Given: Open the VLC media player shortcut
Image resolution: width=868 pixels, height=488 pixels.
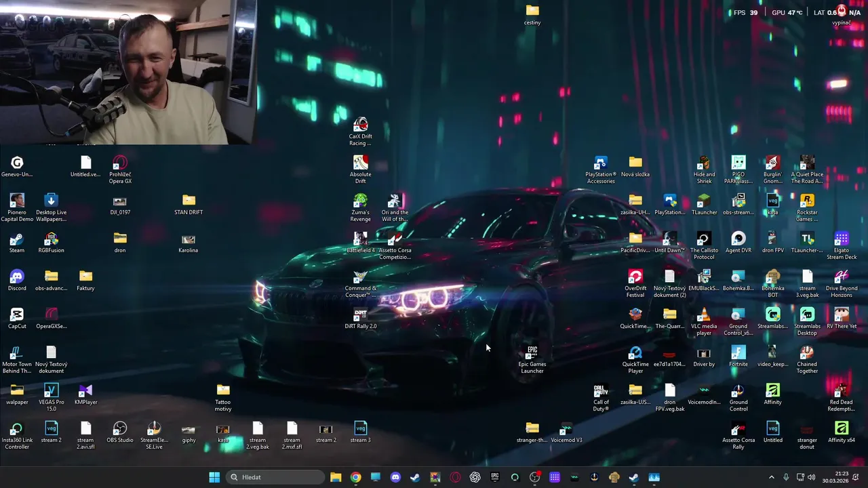Looking at the screenshot, I should pos(704,322).
